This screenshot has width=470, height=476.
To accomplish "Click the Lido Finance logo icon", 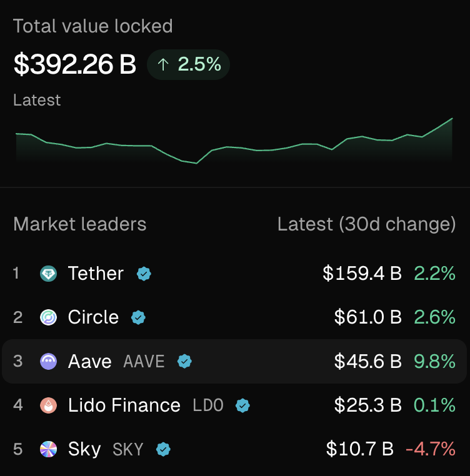I will [x=48, y=405].
